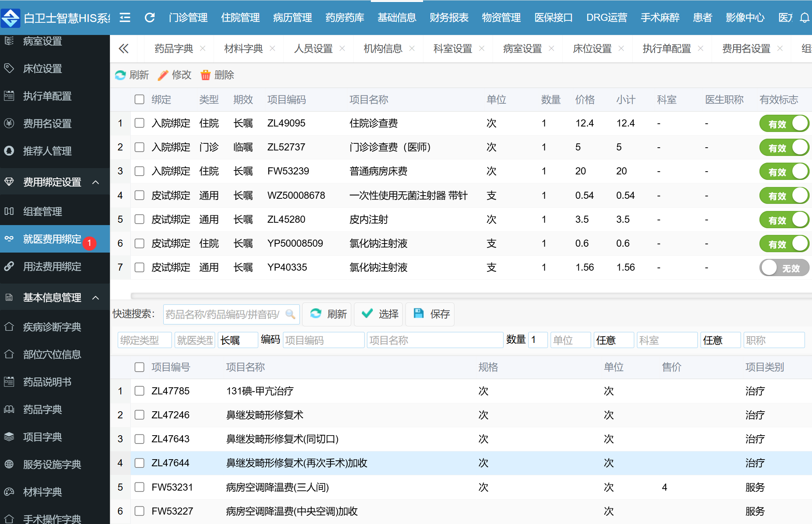Check the box for 皮内注射 row

(x=139, y=220)
